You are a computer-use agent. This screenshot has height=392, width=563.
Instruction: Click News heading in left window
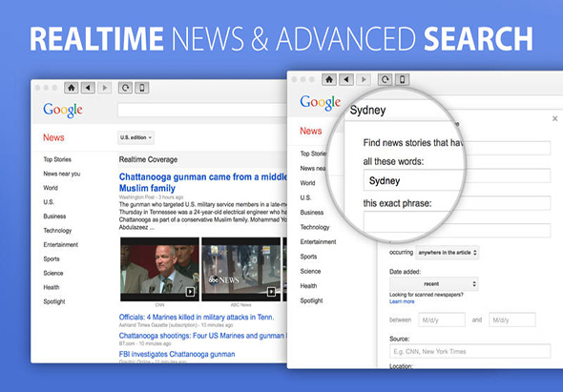pyautogui.click(x=53, y=137)
